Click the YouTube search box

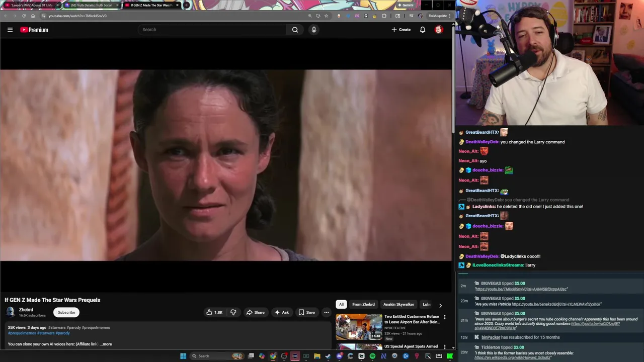pos(212,30)
